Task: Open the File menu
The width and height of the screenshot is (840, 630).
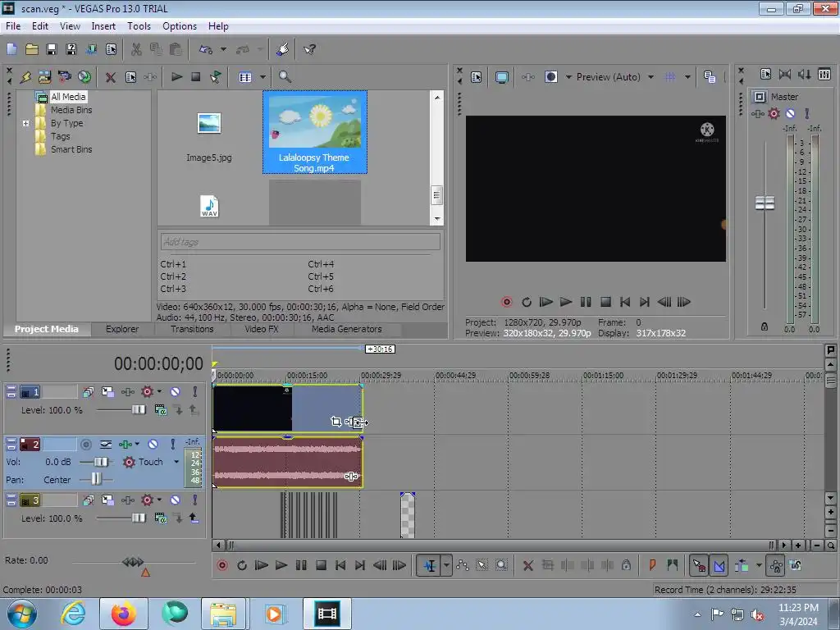Action: [13, 26]
